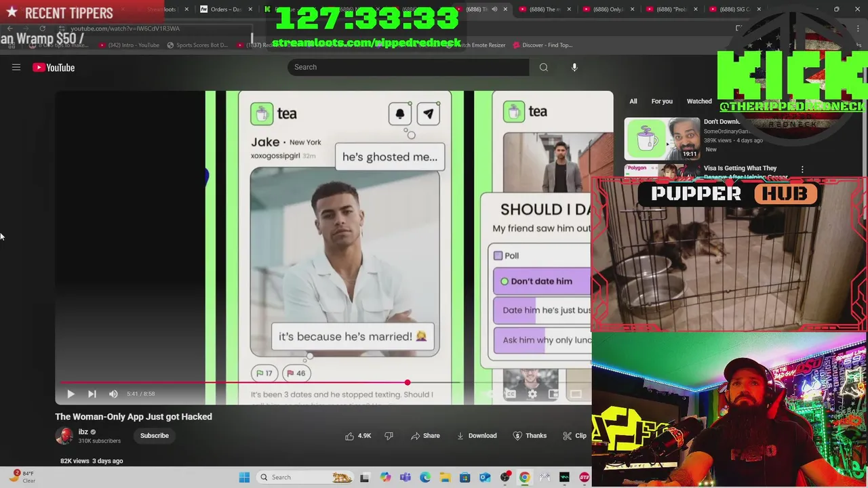Open the Windows Start menu
This screenshot has height=488, width=868.
pyautogui.click(x=245, y=477)
